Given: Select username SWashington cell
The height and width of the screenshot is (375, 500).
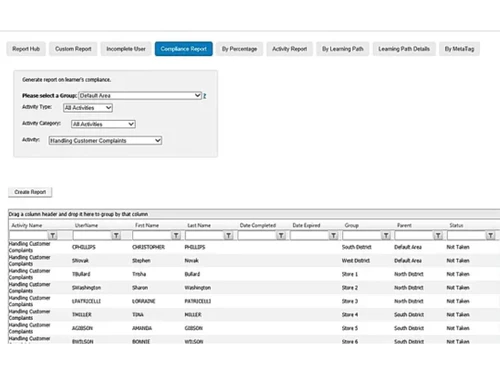Looking at the screenshot, I should (x=86, y=288).
